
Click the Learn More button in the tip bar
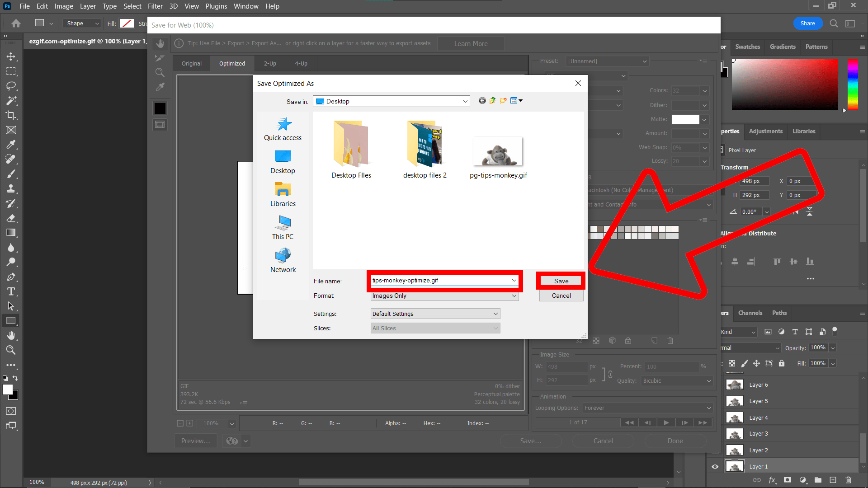[471, 43]
